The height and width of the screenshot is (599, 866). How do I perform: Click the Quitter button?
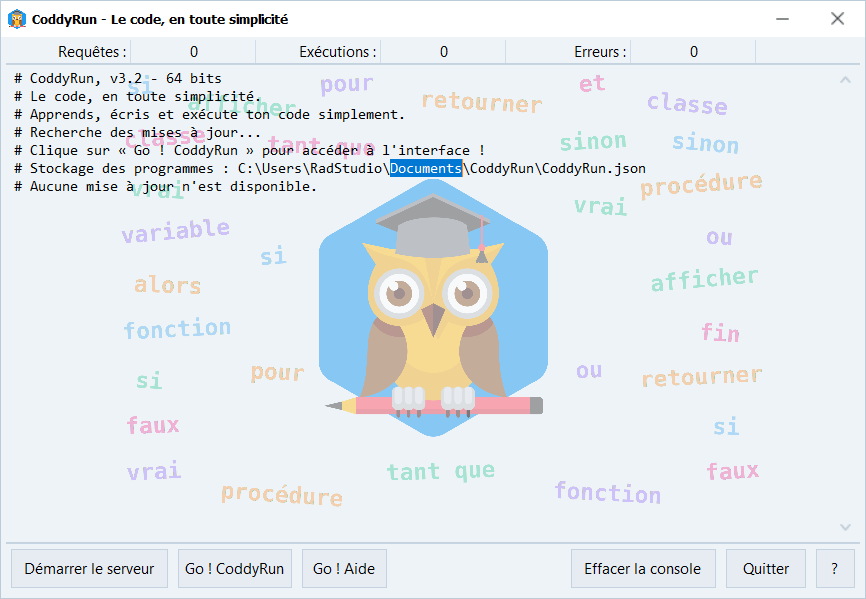[x=766, y=569]
